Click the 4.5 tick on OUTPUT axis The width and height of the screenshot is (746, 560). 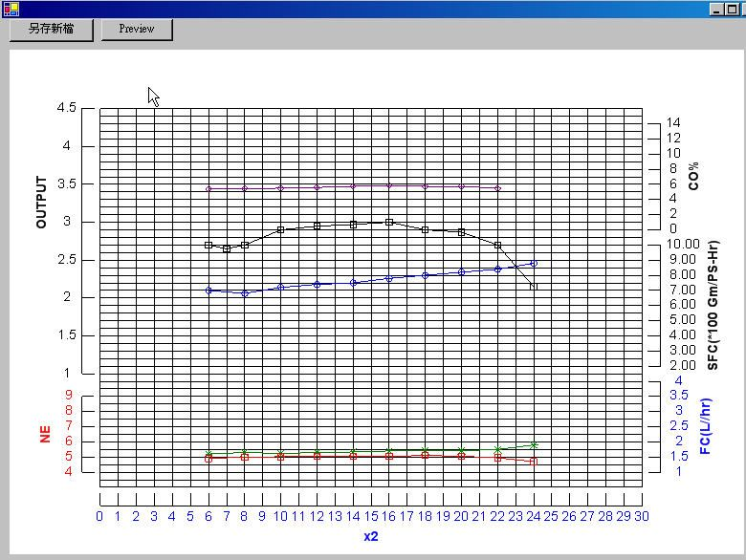67,107
